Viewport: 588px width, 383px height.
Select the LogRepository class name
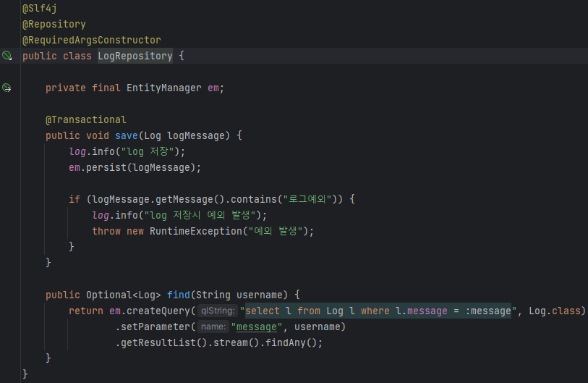(x=135, y=56)
